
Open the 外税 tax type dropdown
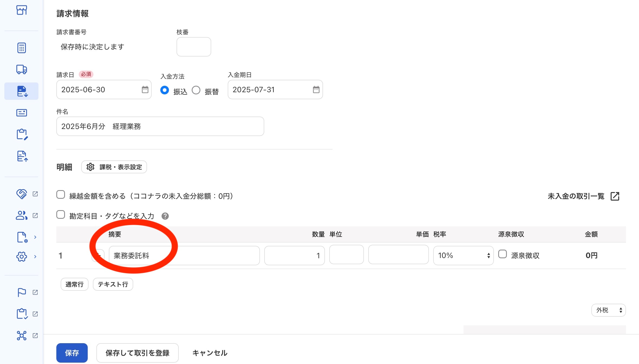pos(608,310)
